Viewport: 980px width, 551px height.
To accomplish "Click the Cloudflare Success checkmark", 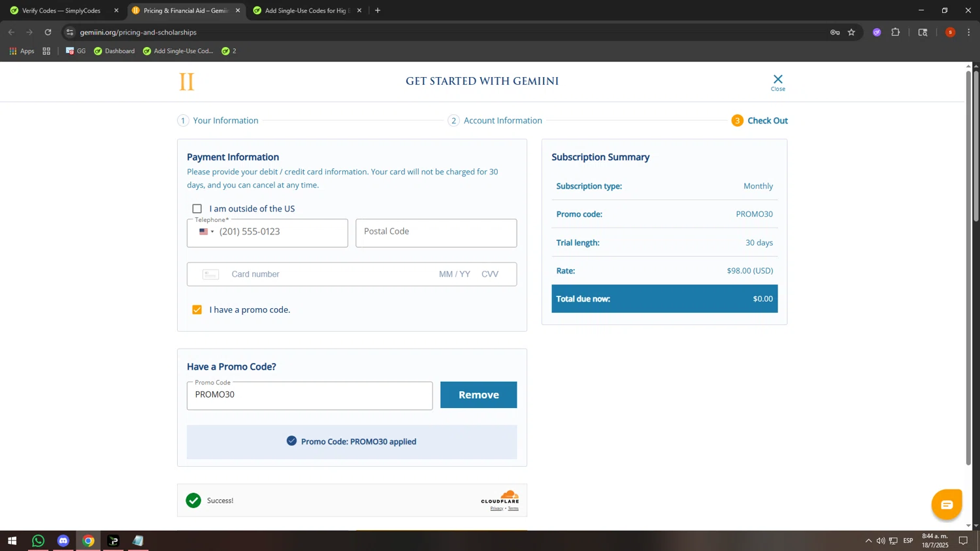I will coord(193,501).
